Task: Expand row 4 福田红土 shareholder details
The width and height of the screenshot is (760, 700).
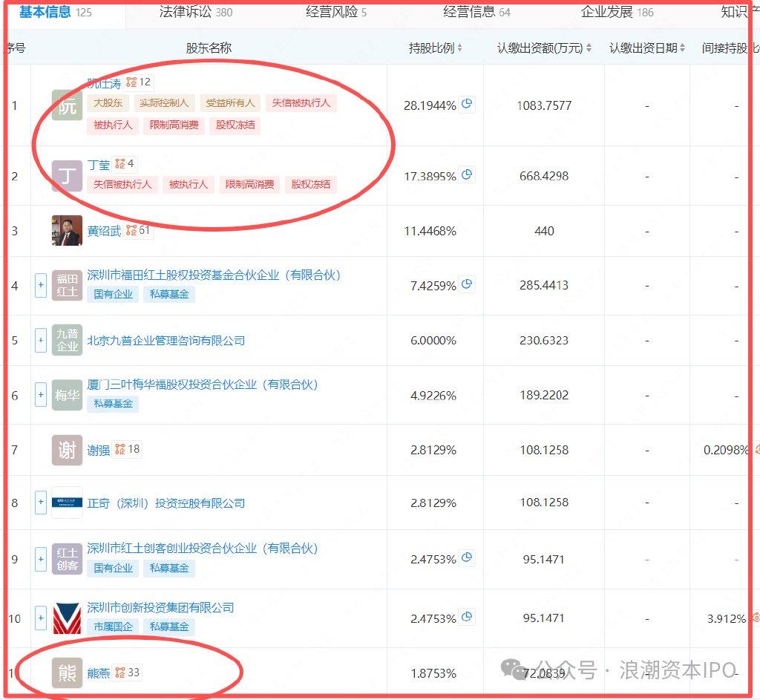Action: pyautogui.click(x=41, y=285)
